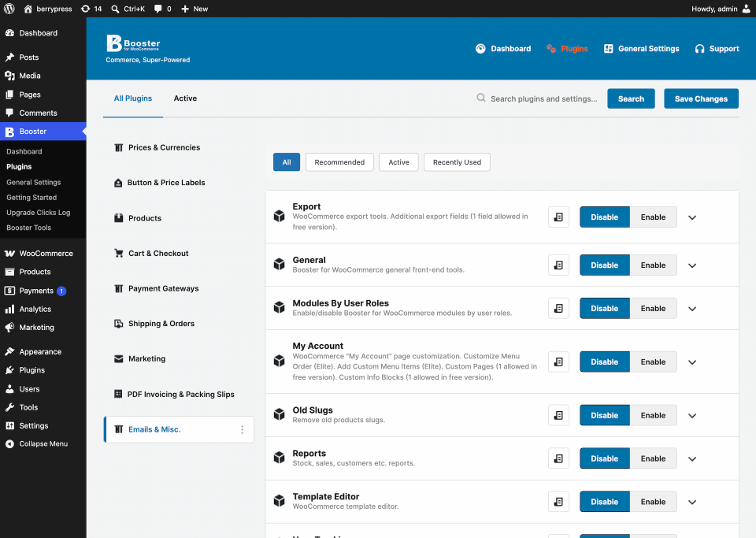Disable the Modules By User Roles module

605,309
